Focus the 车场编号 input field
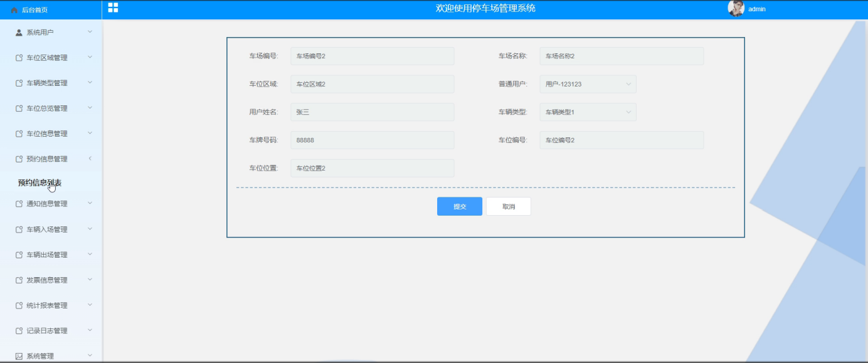This screenshot has height=363, width=868. tap(373, 56)
